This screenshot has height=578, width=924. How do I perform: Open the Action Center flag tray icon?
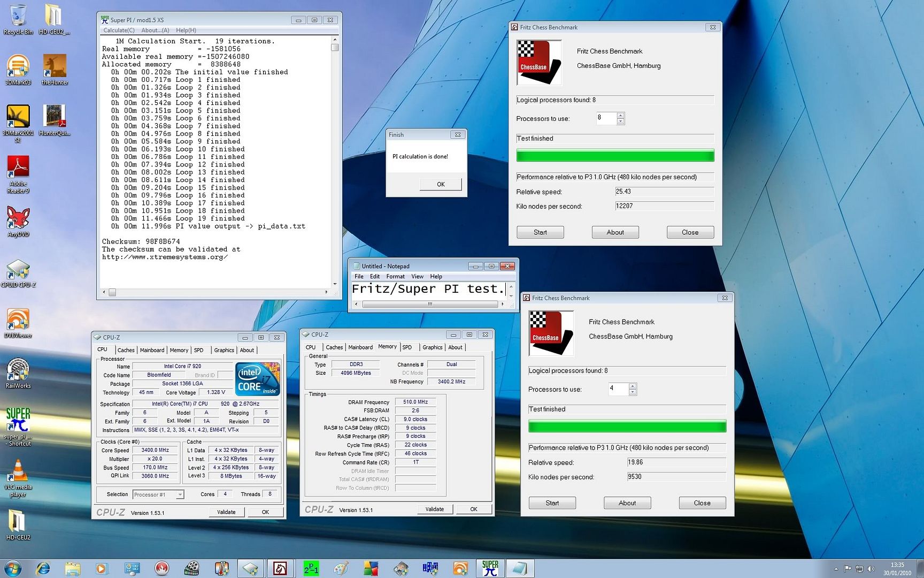coord(848,569)
